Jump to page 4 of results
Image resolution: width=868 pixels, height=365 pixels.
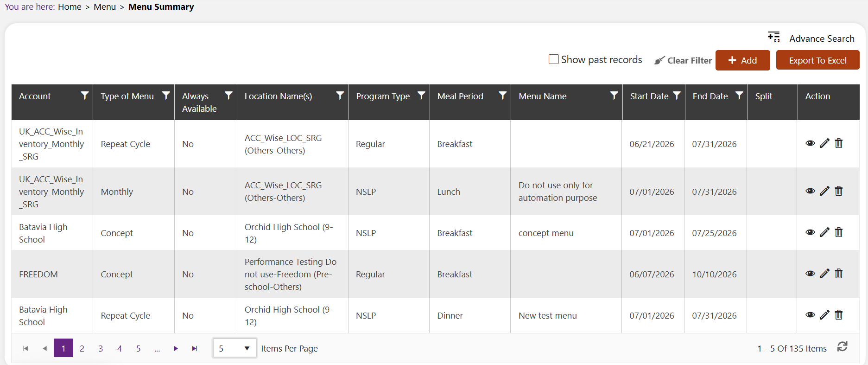pyautogui.click(x=120, y=348)
